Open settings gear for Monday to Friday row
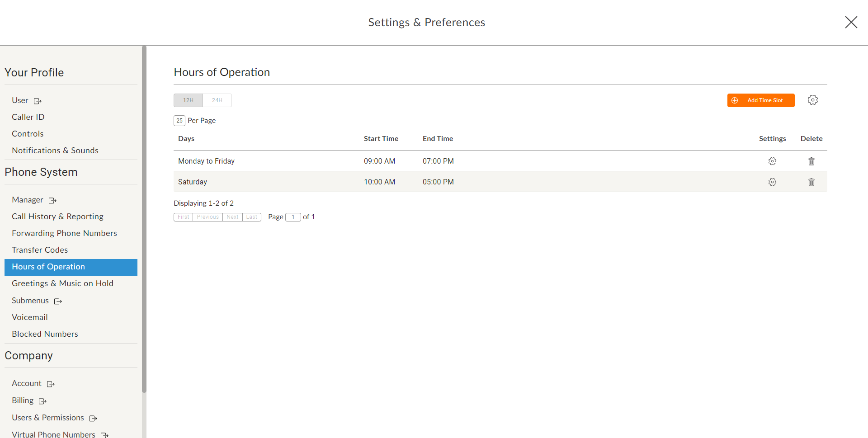868x438 pixels. tap(772, 161)
